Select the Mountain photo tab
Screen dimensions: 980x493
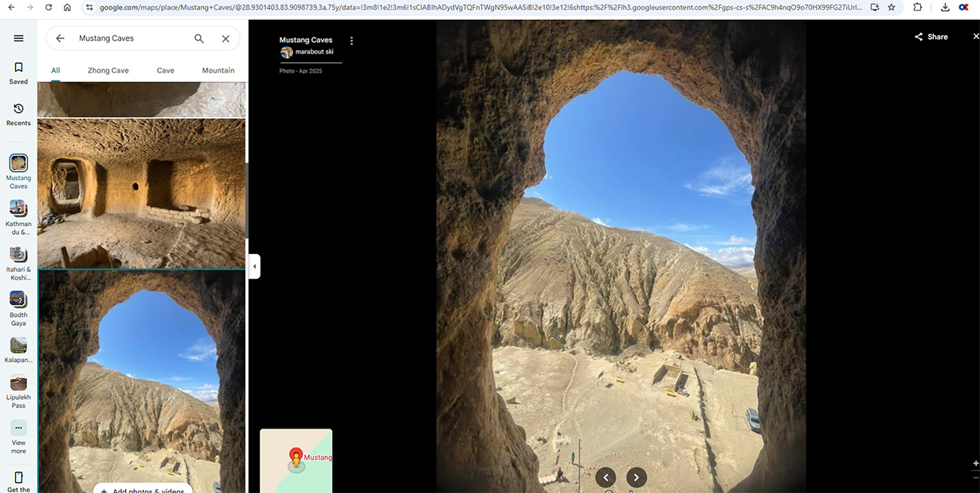coord(218,70)
